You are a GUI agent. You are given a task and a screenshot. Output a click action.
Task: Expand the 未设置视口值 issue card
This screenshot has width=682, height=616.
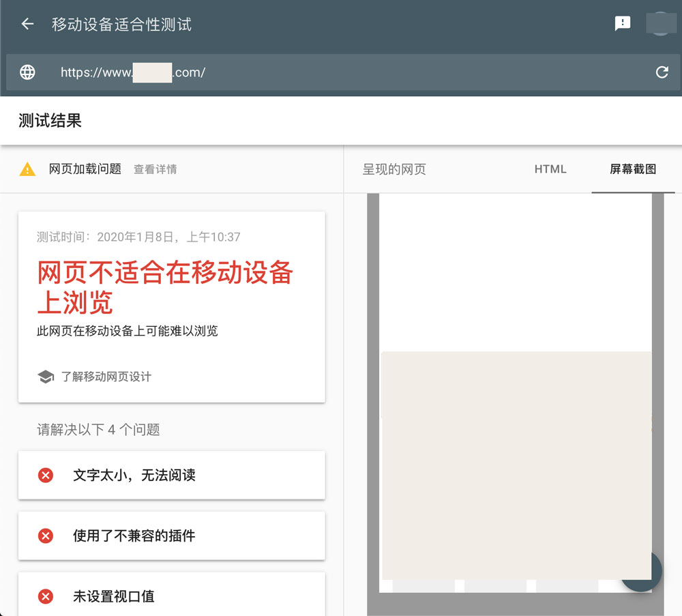pos(171,596)
